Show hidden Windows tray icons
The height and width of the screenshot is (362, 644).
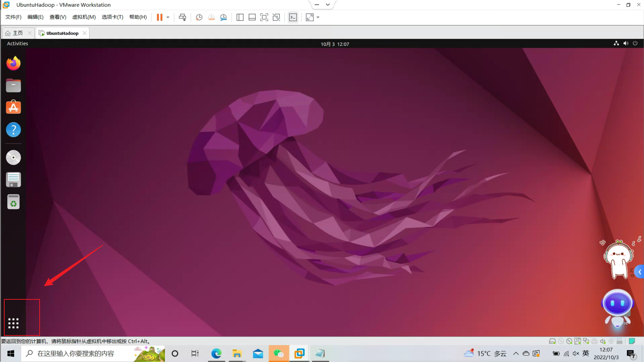point(516,354)
